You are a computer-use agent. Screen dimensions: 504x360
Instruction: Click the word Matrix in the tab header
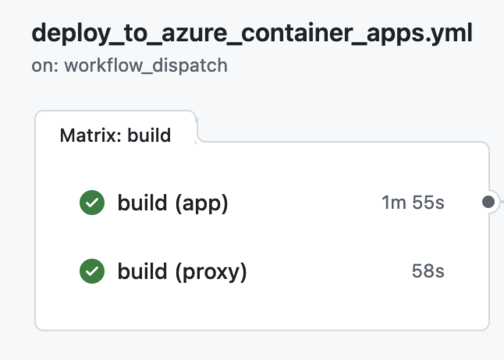click(x=90, y=135)
